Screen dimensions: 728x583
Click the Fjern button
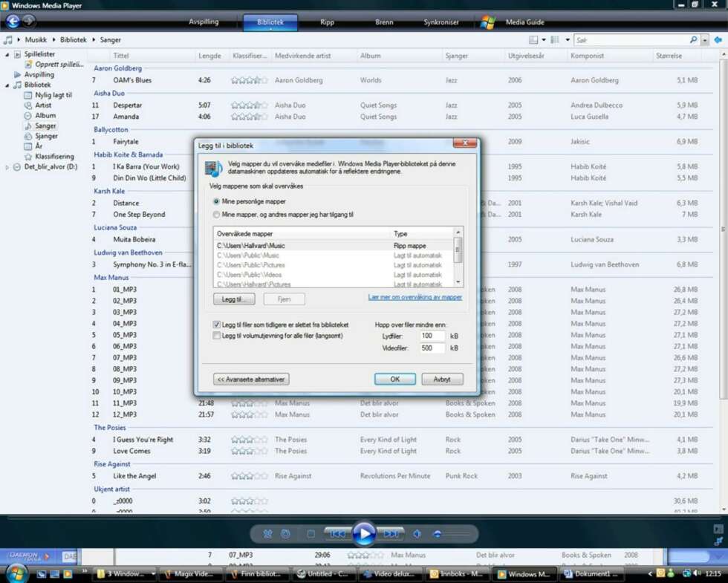pyautogui.click(x=284, y=299)
